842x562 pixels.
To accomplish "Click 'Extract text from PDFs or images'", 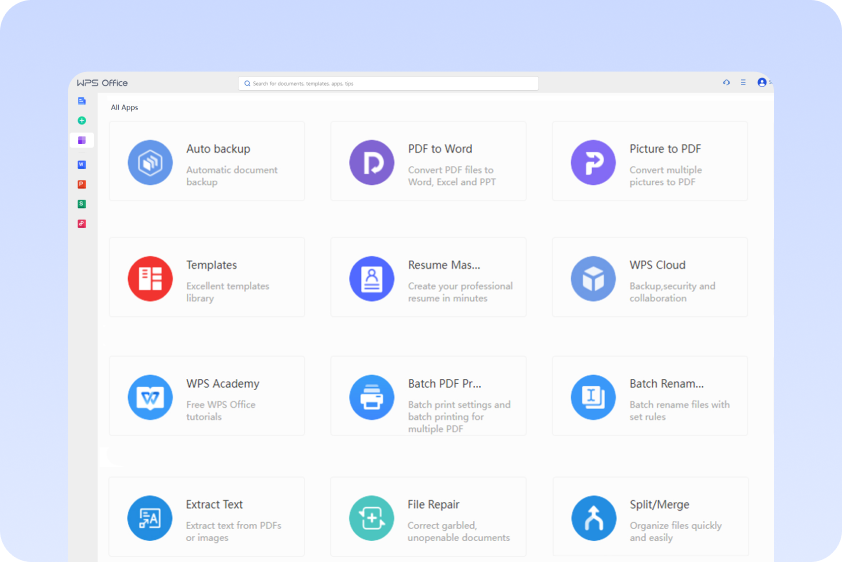I will [x=234, y=531].
